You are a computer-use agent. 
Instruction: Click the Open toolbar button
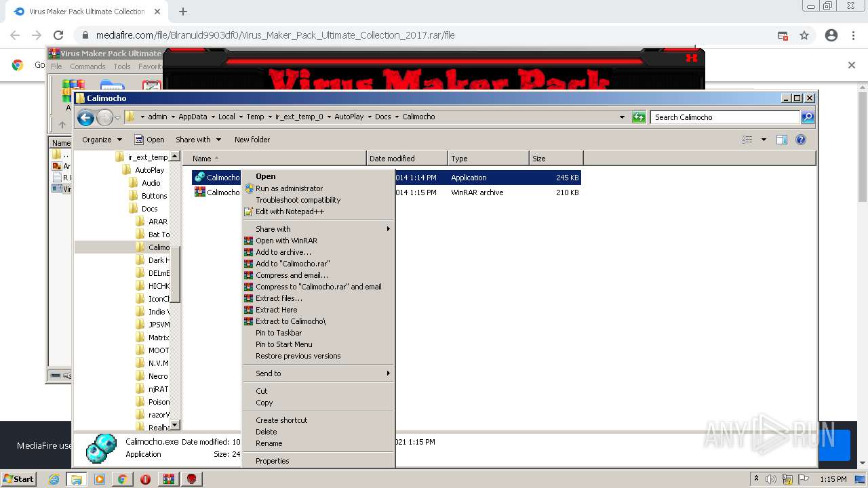[149, 140]
